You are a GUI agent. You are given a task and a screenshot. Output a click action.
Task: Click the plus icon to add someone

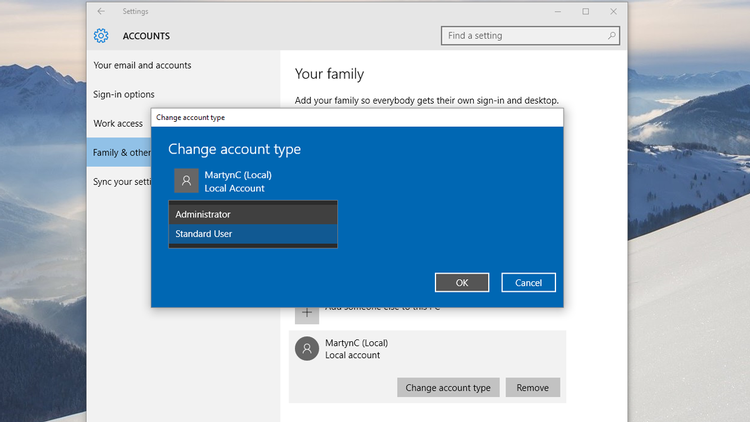tap(307, 312)
